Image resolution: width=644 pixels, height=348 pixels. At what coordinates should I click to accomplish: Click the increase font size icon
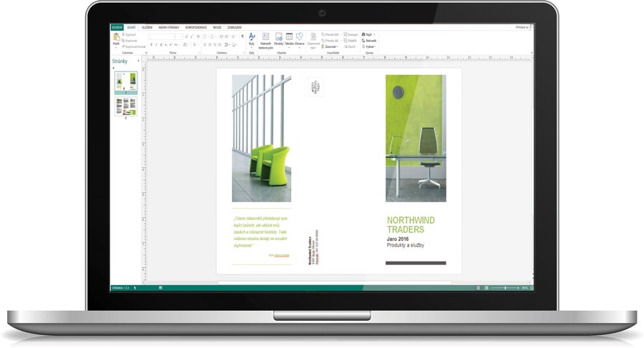click(x=187, y=37)
